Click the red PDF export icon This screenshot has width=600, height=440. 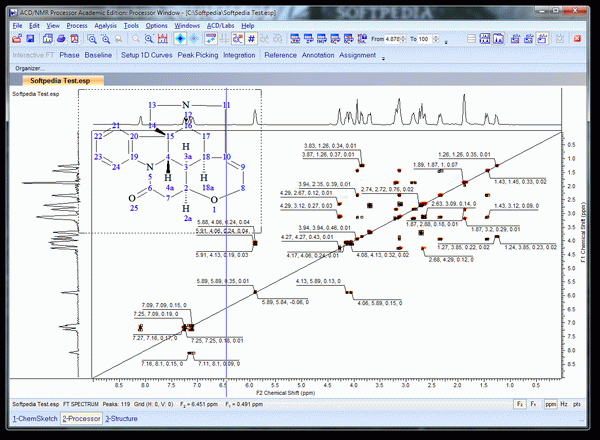(74, 39)
